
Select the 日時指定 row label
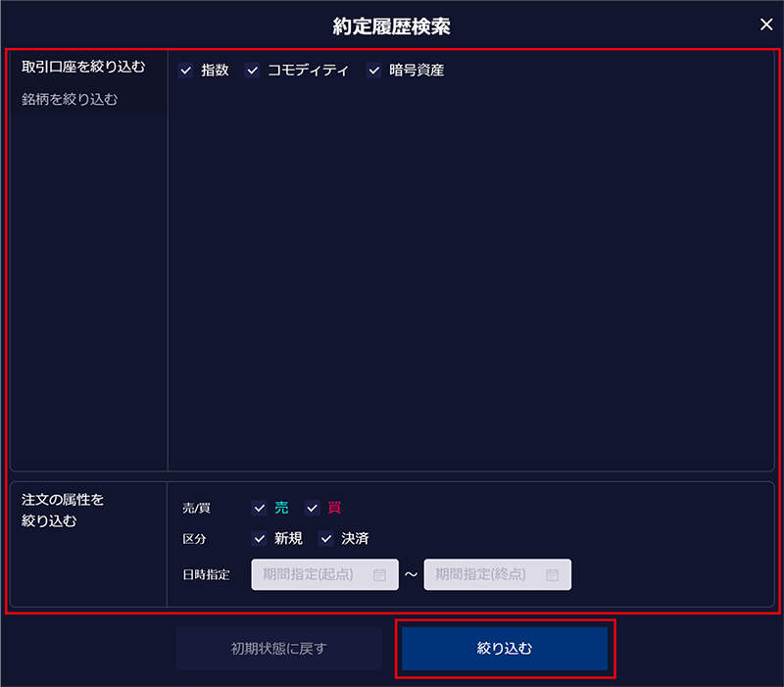tap(206, 575)
